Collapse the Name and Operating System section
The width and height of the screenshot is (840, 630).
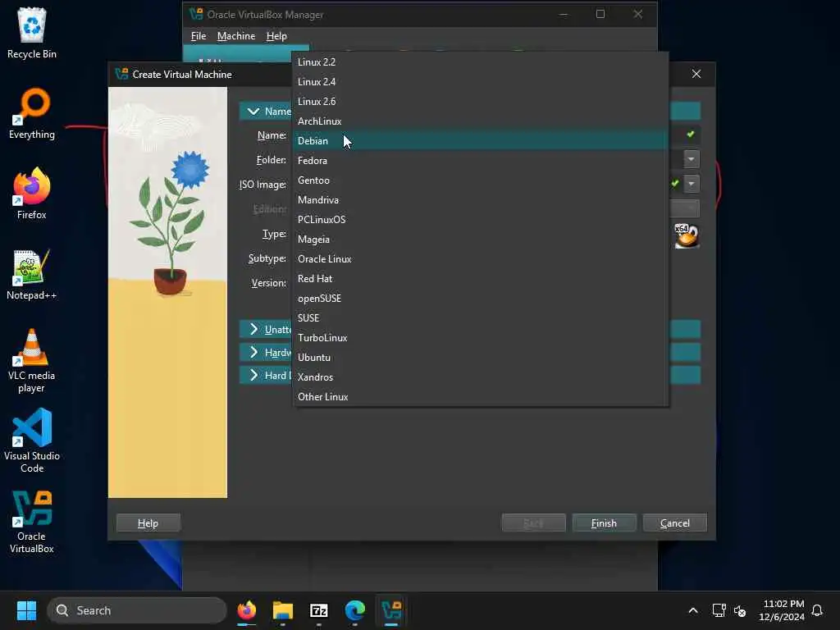point(253,112)
